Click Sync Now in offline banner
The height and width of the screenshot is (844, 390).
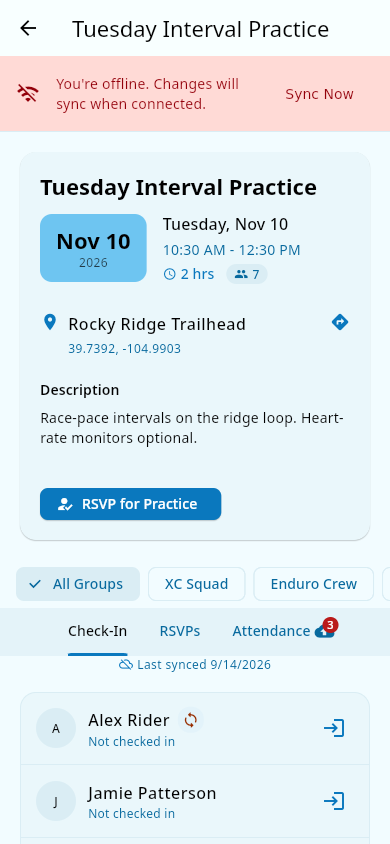pyautogui.click(x=320, y=94)
